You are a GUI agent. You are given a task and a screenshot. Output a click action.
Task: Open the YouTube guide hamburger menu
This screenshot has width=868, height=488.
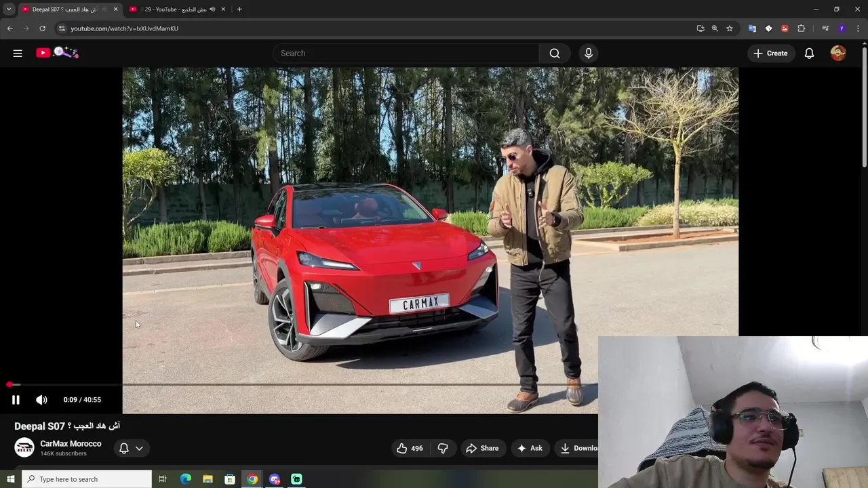coord(18,53)
